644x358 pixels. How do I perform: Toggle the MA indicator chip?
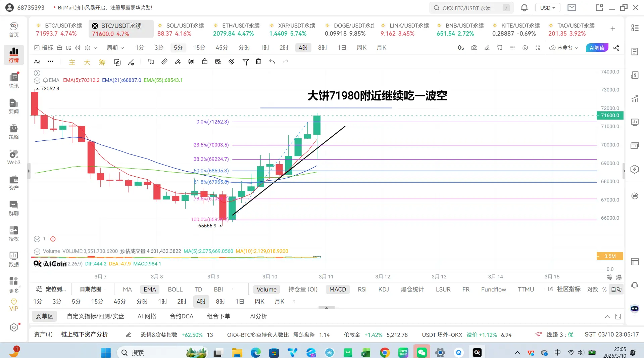127,289
